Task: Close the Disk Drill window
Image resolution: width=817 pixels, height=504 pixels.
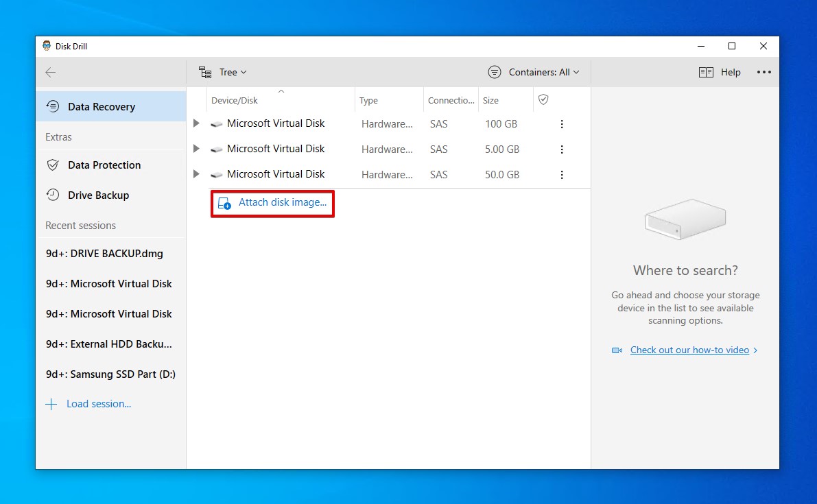Action: [x=763, y=46]
